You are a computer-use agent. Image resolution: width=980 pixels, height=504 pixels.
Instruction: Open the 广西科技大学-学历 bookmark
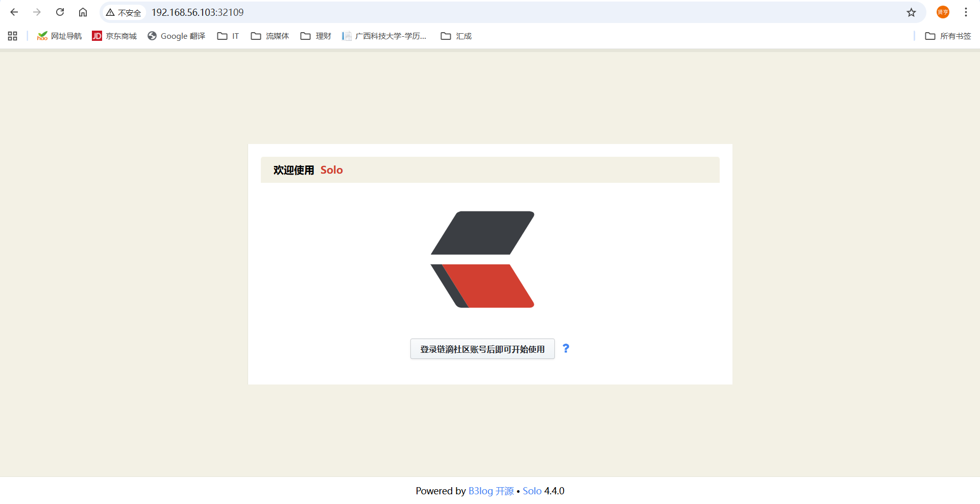coord(384,36)
